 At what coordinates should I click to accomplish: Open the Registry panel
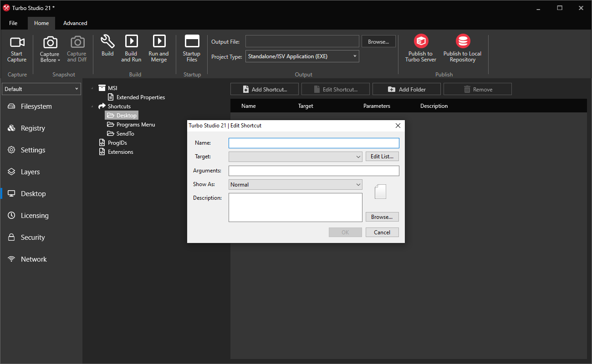tap(33, 128)
